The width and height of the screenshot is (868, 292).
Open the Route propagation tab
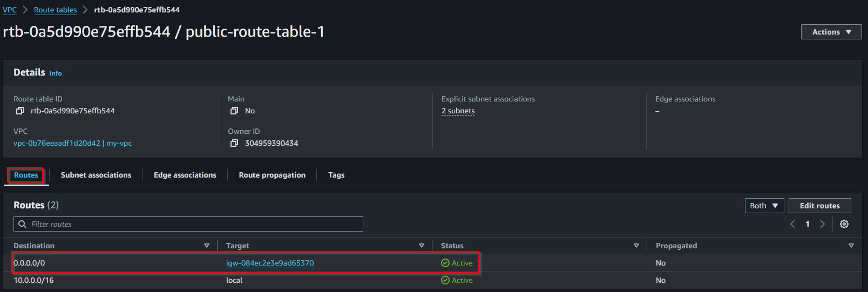(x=272, y=175)
